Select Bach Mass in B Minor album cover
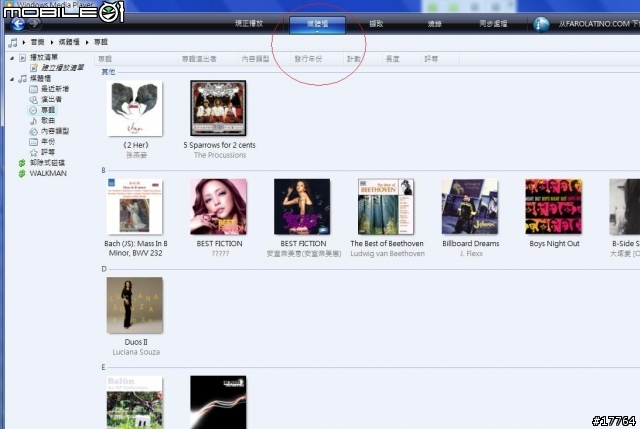The image size is (640, 429). (135, 207)
